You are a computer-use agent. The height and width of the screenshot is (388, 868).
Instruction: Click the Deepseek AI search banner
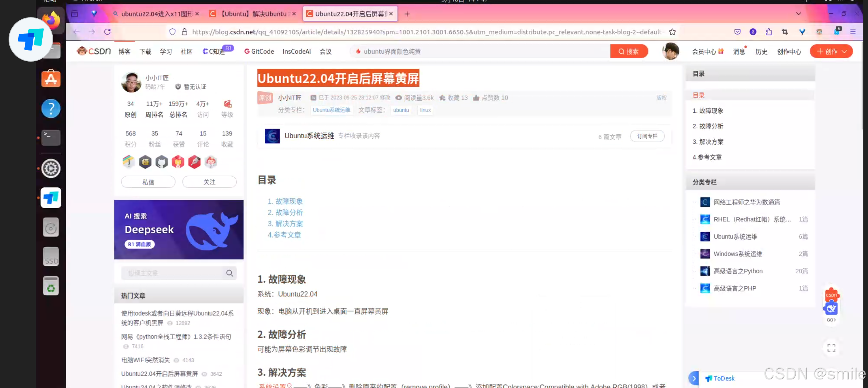(179, 230)
